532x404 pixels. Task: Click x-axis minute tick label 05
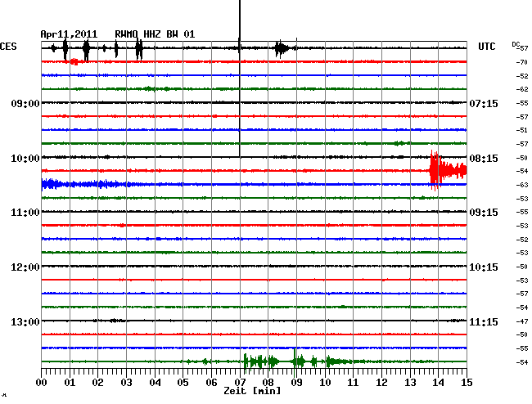pos(183,383)
